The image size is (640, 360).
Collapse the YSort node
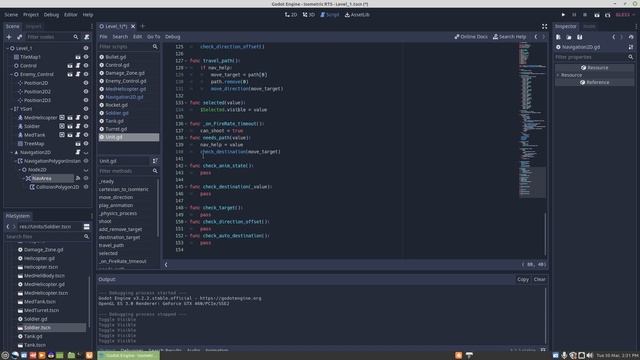(11, 109)
